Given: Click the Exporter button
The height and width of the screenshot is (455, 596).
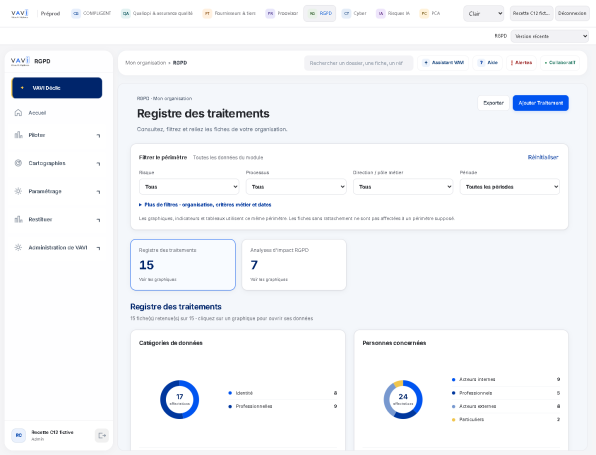Looking at the screenshot, I should coord(493,103).
